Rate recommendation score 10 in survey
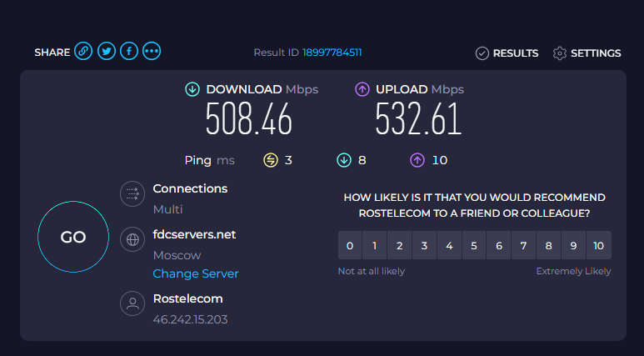The width and height of the screenshot is (644, 356). click(599, 245)
